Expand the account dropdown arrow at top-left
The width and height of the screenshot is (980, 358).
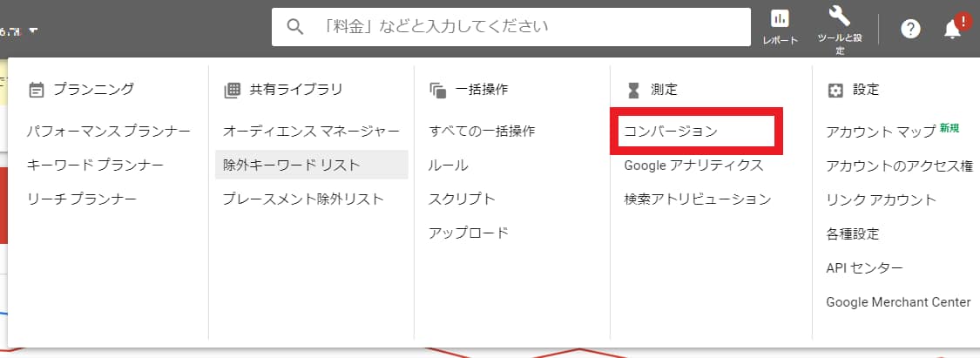tap(33, 31)
